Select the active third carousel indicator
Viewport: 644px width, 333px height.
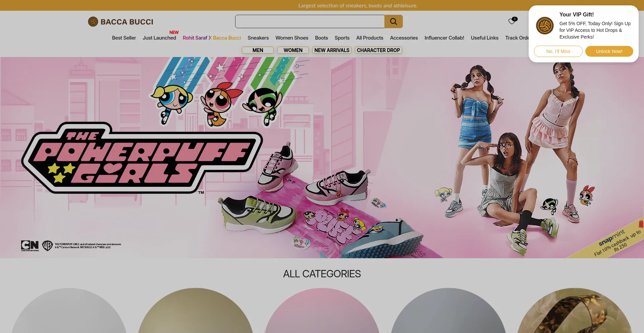pyautogui.click(x=326, y=249)
